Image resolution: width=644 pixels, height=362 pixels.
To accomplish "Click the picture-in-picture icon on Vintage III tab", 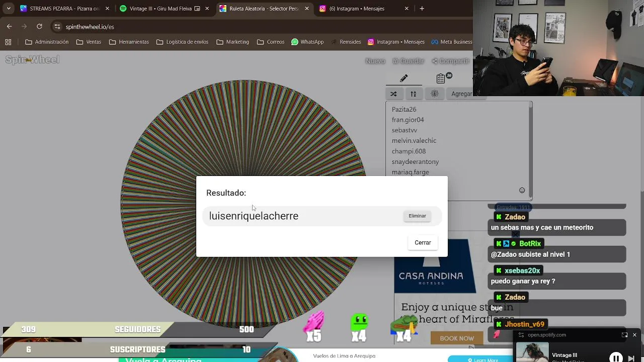I will [x=197, y=9].
